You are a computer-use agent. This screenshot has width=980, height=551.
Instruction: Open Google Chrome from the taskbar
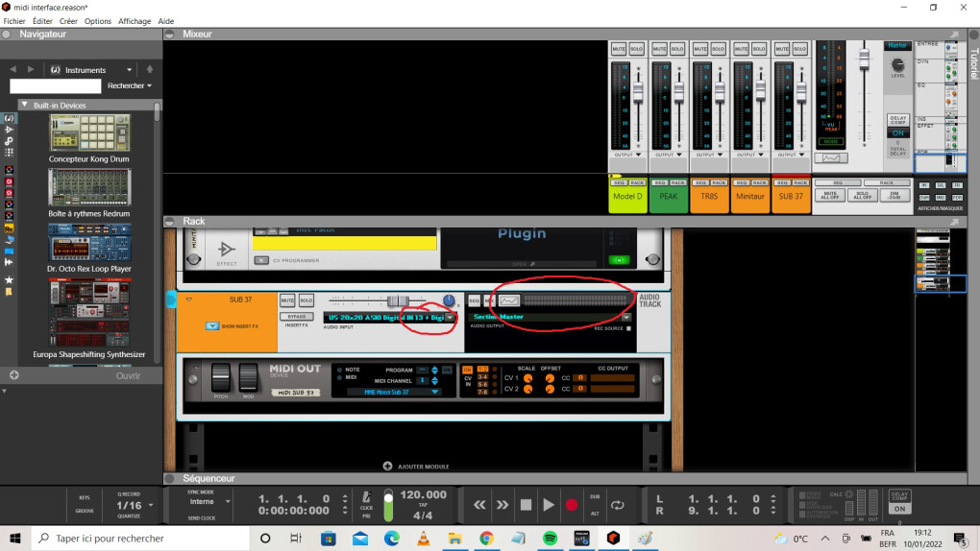(486, 538)
